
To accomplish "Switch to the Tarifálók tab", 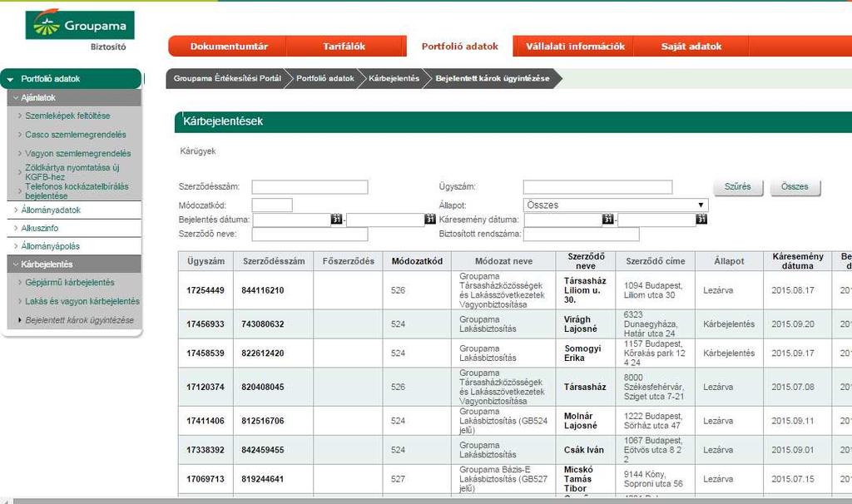I will pos(344,47).
